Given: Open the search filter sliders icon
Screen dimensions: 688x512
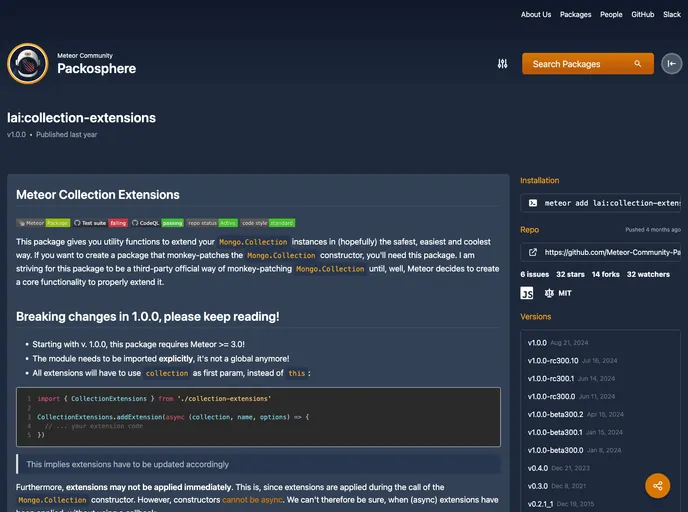Looking at the screenshot, I should point(502,64).
